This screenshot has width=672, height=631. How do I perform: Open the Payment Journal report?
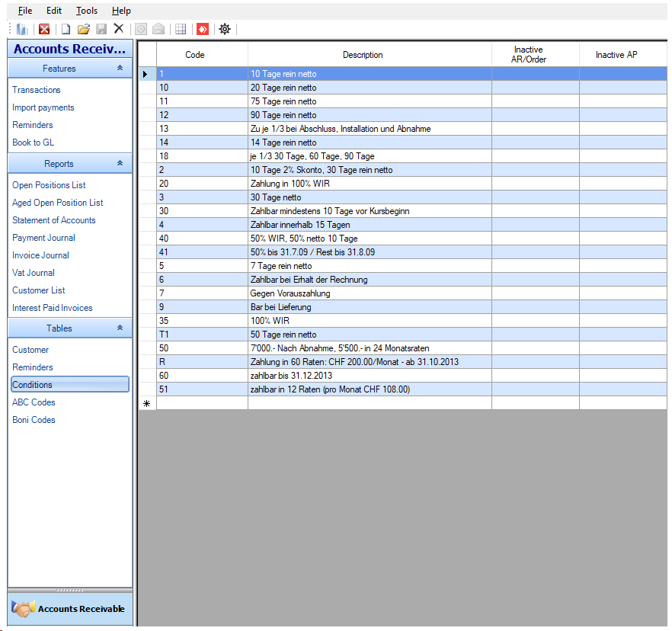[x=43, y=238]
